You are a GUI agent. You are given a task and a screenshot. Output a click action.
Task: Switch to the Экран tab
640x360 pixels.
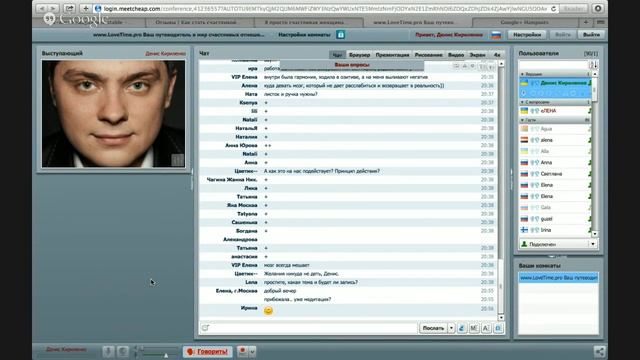pyautogui.click(x=477, y=55)
